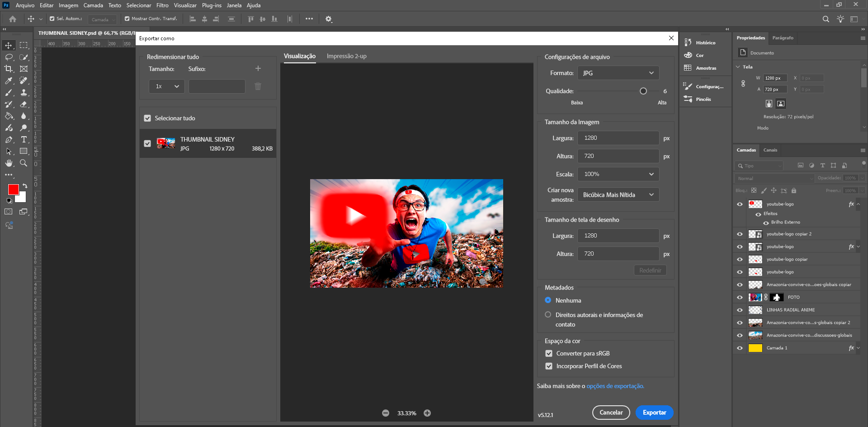Select the Hand tool
The width and height of the screenshot is (868, 427).
[9, 163]
